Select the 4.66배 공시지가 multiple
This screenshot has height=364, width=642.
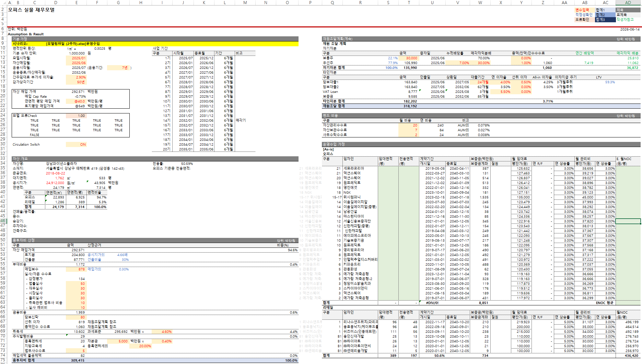(x=122, y=255)
